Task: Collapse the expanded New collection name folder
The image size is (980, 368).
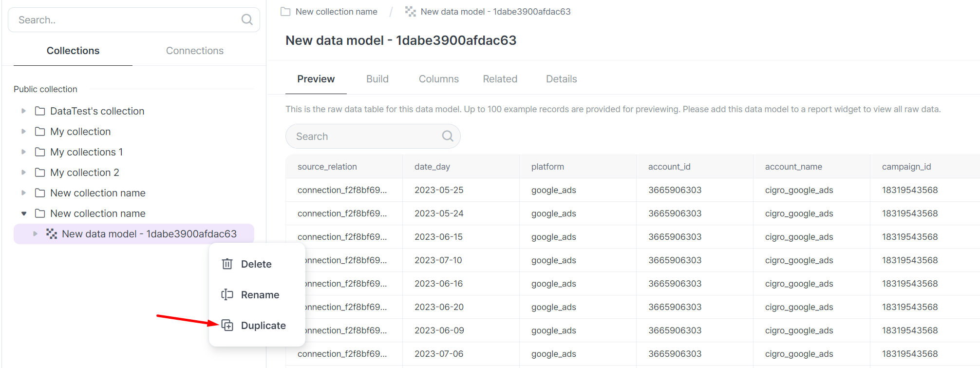Action: [x=23, y=213]
